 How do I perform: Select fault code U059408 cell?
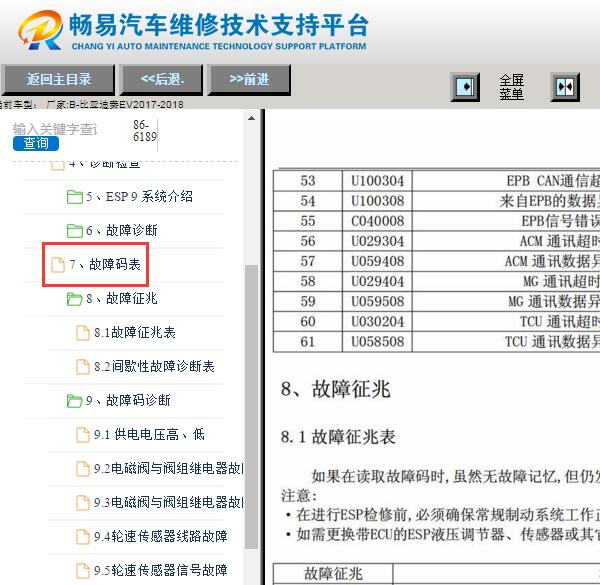click(x=377, y=261)
